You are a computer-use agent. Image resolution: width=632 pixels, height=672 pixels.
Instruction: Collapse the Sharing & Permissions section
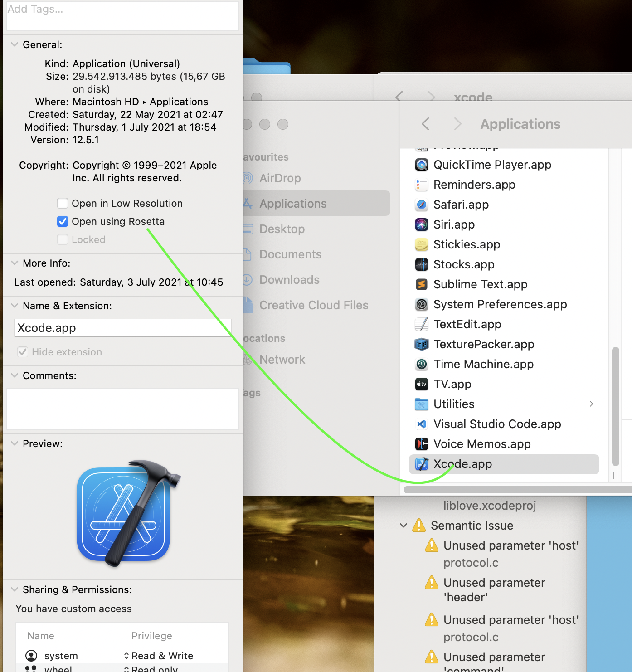pyautogui.click(x=15, y=589)
